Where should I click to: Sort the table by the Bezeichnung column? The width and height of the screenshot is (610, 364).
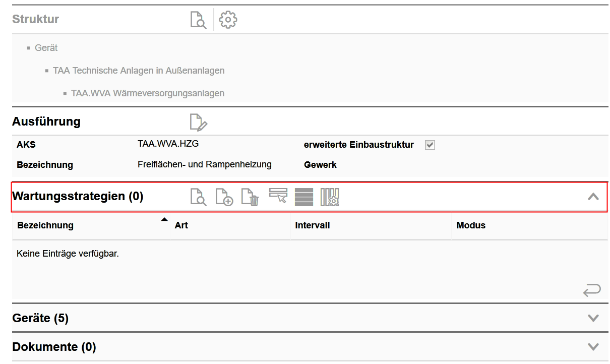[45, 225]
